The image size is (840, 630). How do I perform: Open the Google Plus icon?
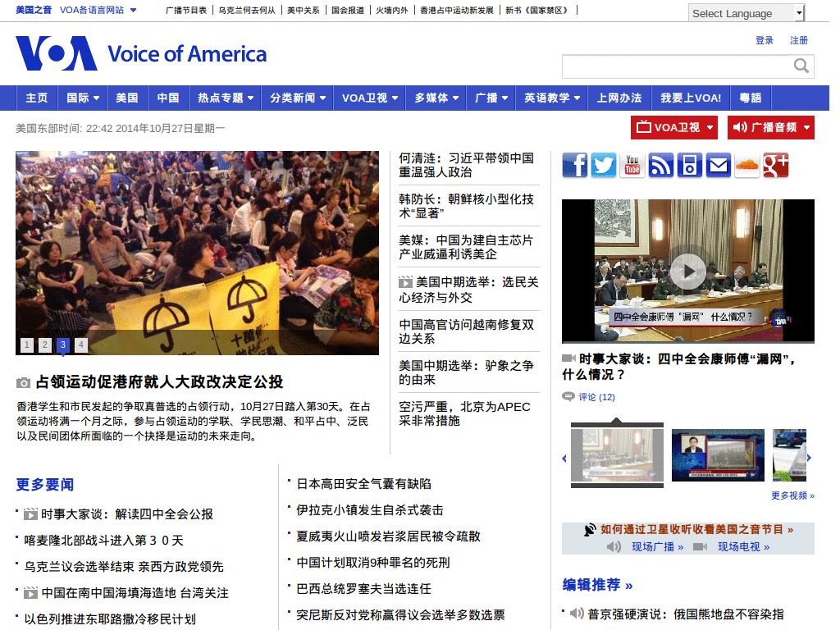click(776, 165)
